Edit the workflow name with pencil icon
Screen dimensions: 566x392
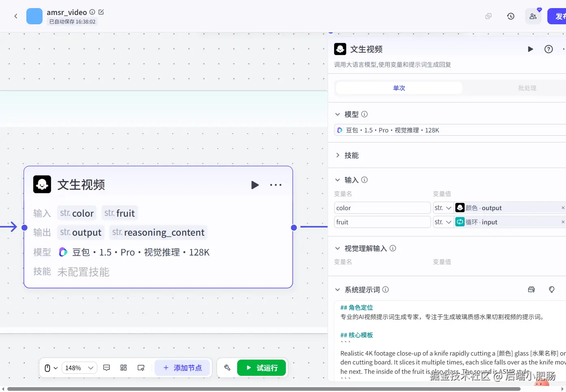point(101,12)
